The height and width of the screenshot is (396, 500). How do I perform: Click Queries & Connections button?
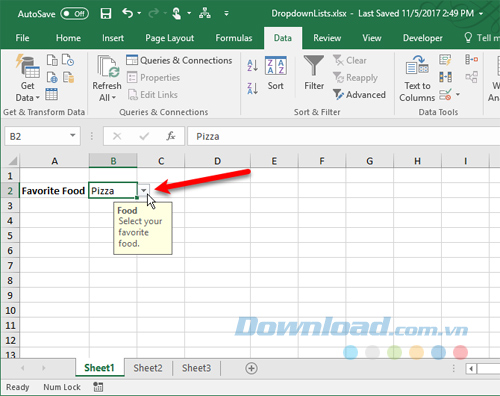click(x=179, y=60)
